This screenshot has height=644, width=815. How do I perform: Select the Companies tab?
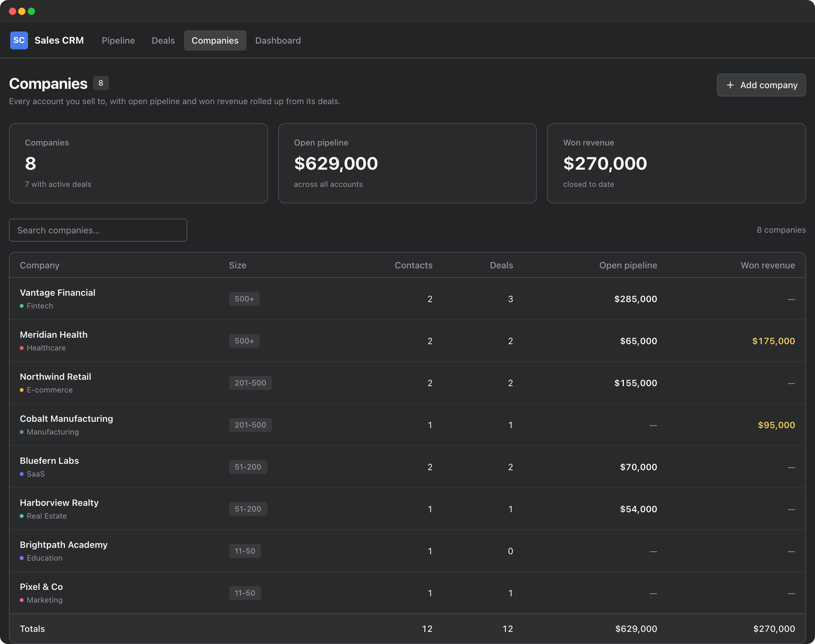click(x=215, y=40)
